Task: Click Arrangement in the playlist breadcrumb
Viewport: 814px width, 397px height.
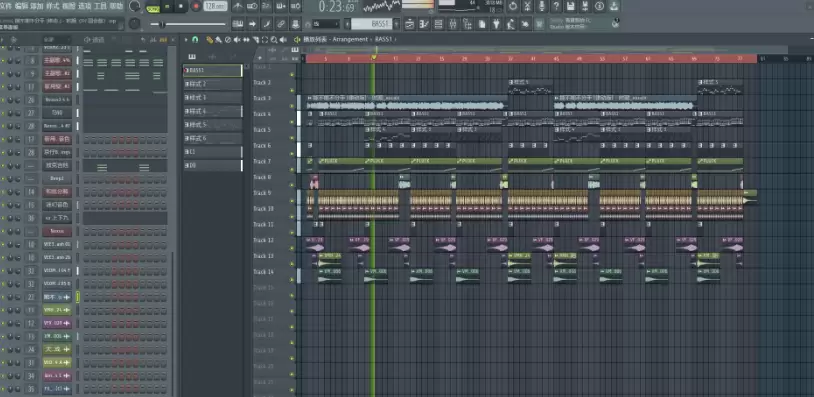Action: tap(350, 39)
